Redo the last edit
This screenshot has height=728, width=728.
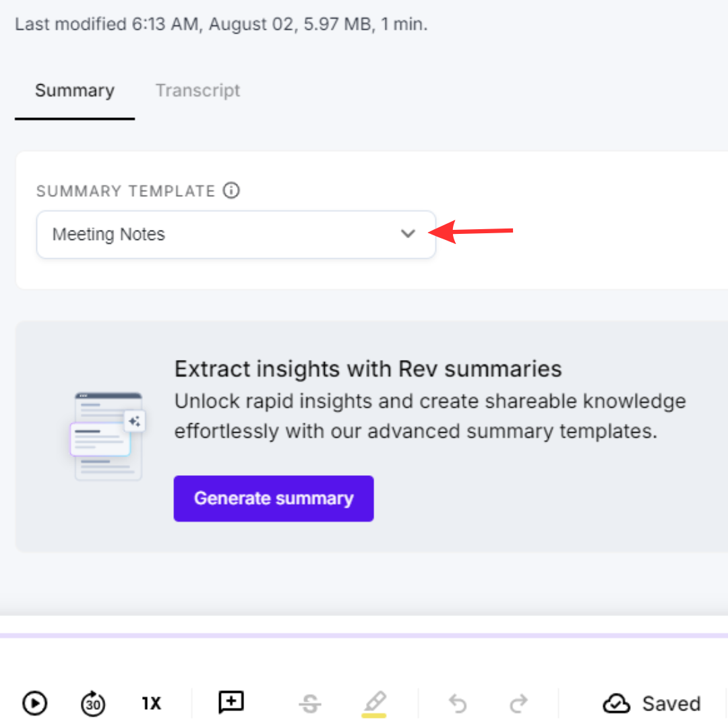click(518, 703)
